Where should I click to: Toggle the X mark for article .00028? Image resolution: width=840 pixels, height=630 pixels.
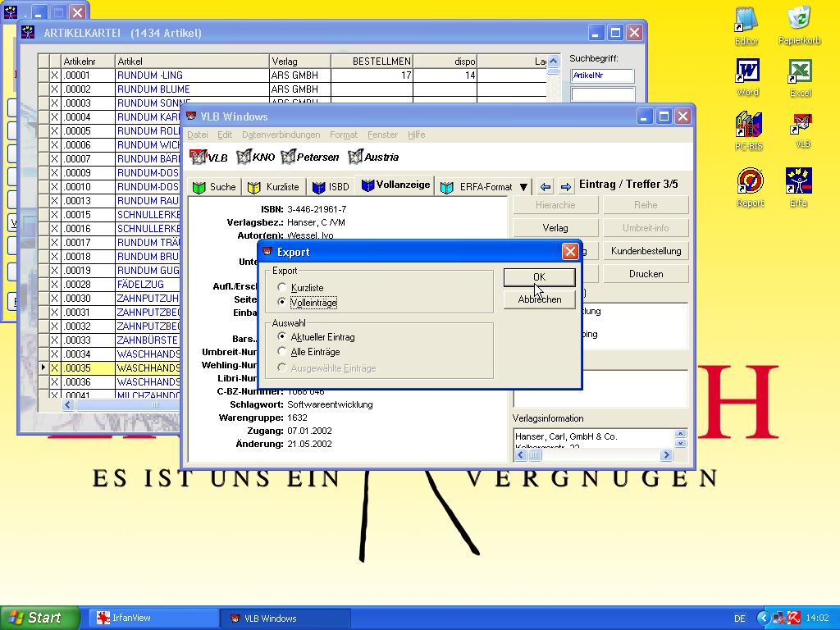55,285
